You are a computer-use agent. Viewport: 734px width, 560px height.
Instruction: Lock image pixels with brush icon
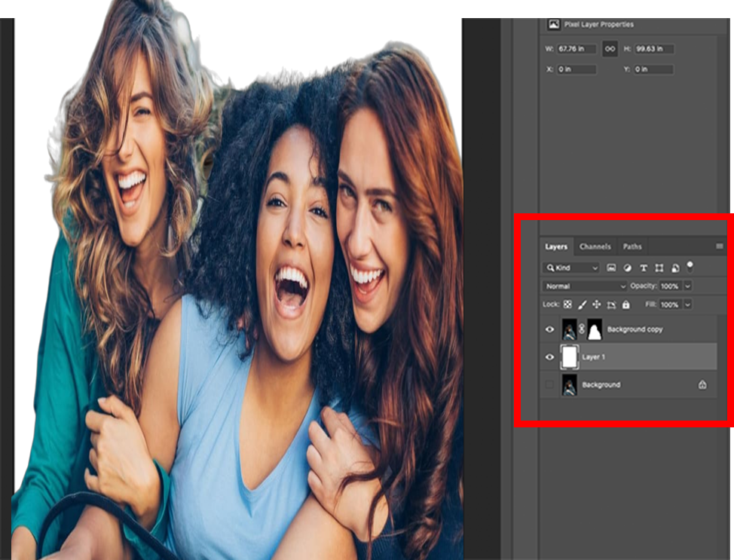(x=582, y=304)
